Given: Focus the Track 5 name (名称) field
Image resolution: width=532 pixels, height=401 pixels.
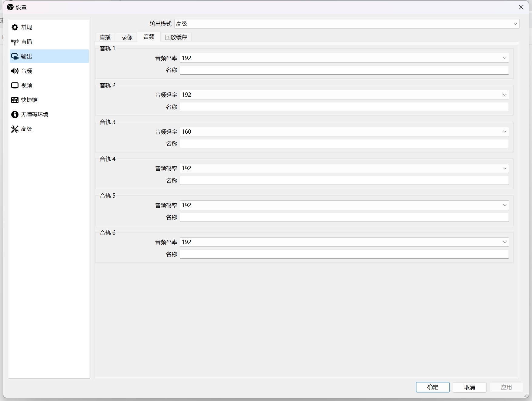Looking at the screenshot, I should 344,217.
